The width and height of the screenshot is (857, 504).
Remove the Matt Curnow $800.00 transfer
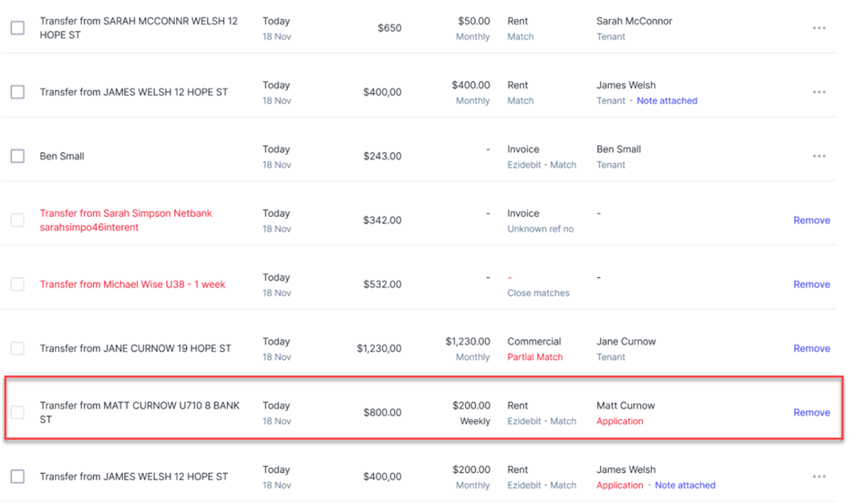811,412
